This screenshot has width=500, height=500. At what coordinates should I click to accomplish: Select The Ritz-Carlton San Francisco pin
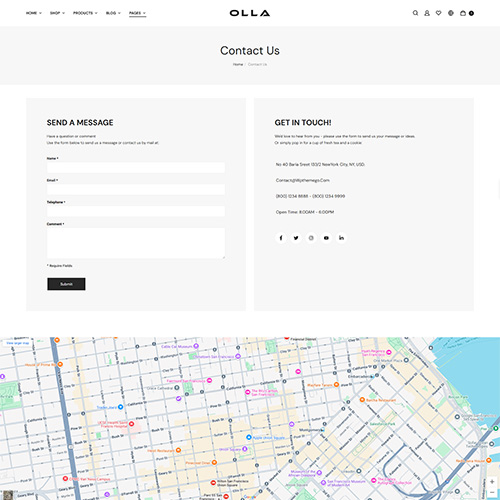tap(248, 392)
